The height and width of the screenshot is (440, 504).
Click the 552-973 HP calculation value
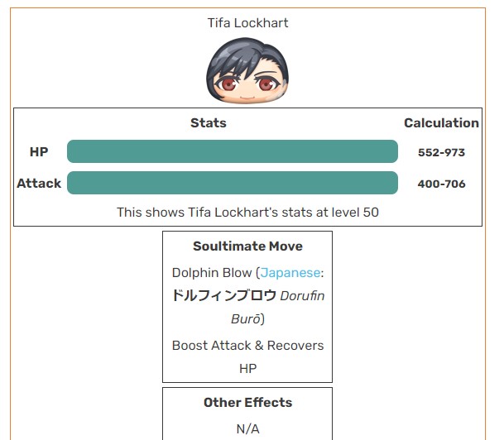coord(441,152)
